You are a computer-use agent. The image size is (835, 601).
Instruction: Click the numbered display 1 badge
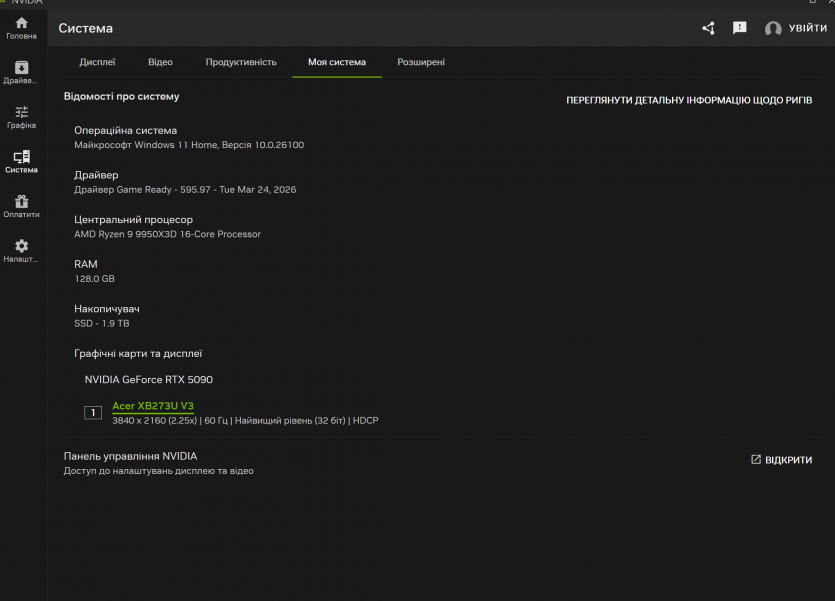(x=93, y=412)
